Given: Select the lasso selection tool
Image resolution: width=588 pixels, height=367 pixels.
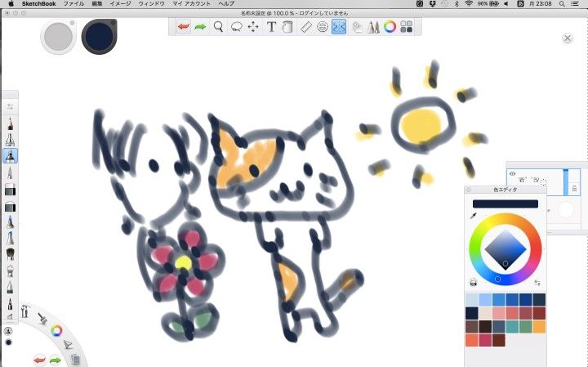Looking at the screenshot, I should (236, 27).
